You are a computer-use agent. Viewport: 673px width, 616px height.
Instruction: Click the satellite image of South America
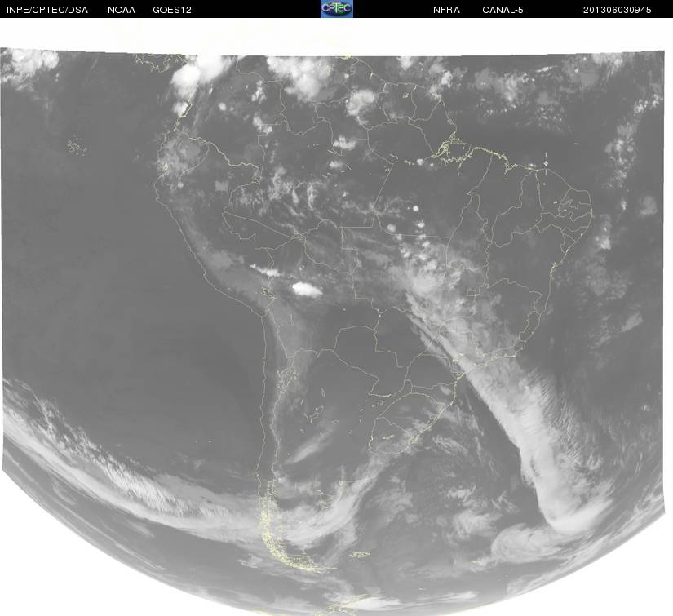[x=334, y=331]
